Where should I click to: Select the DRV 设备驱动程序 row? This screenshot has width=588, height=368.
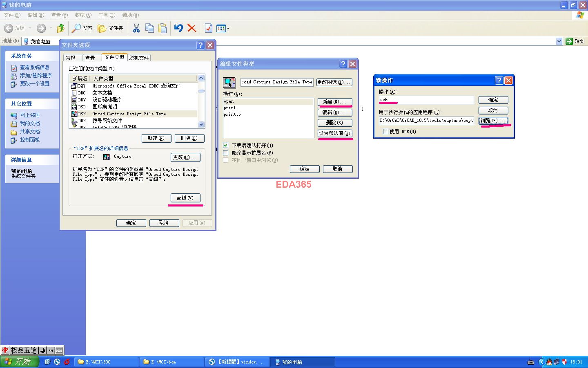pyautogui.click(x=134, y=100)
